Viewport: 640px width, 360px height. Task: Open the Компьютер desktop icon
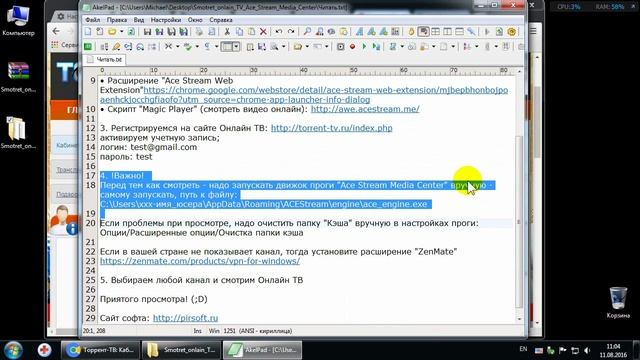coord(18,19)
